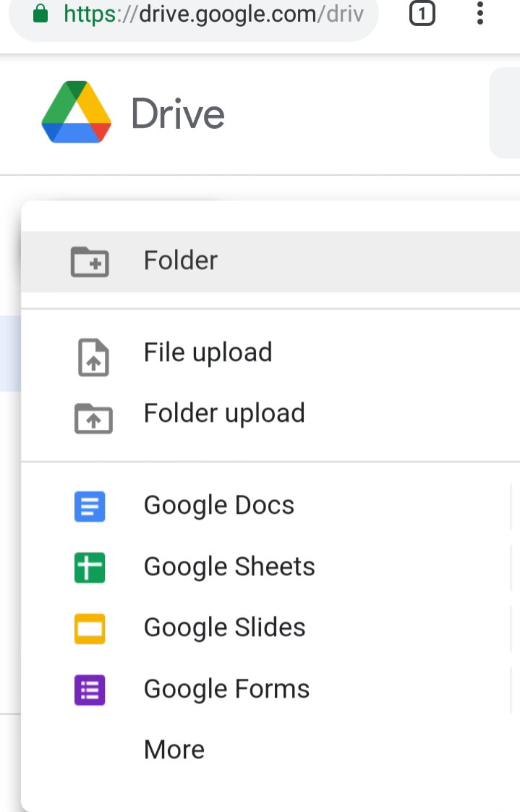
Task: Click the green secure padlock icon
Action: coord(41,14)
